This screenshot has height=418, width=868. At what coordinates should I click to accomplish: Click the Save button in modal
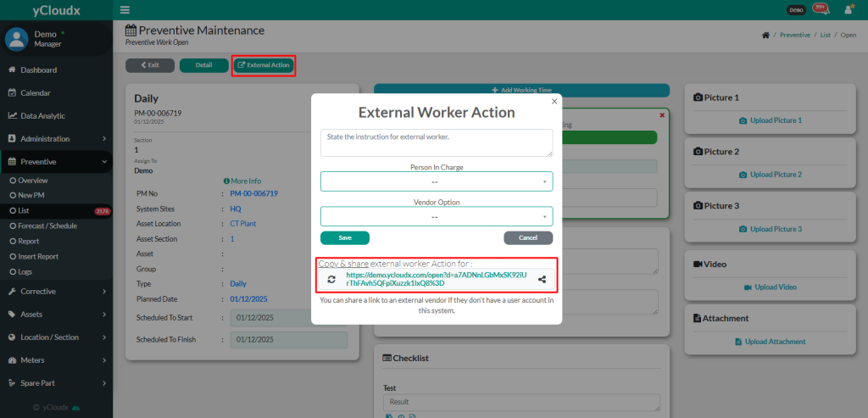point(344,238)
